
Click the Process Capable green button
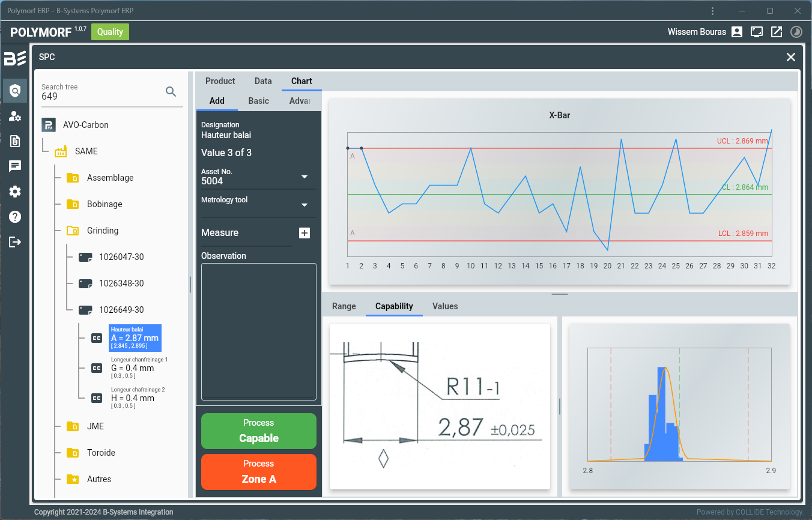point(258,431)
